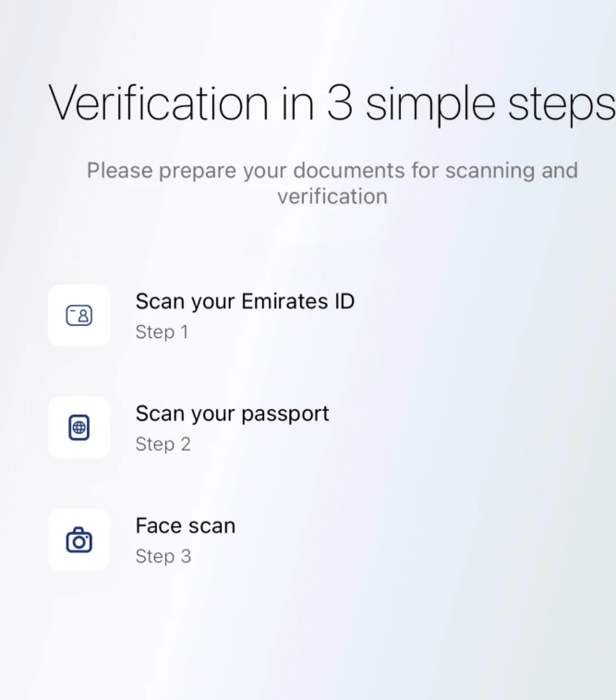This screenshot has width=616, height=700.
Task: Select the "Scan your passport" title
Action: click(232, 414)
